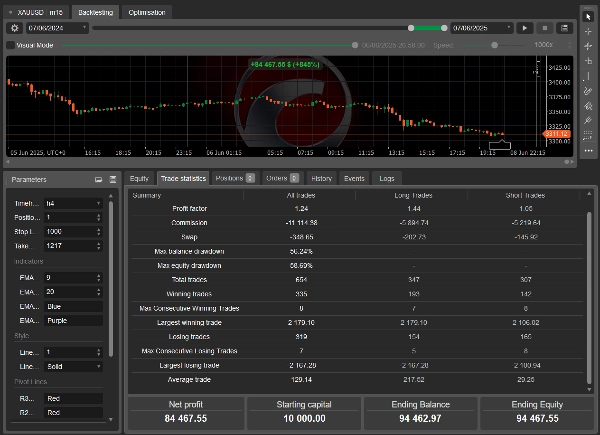This screenshot has height=435, width=600.
Task: Click the Parameters panel save icon
Action: tap(111, 180)
